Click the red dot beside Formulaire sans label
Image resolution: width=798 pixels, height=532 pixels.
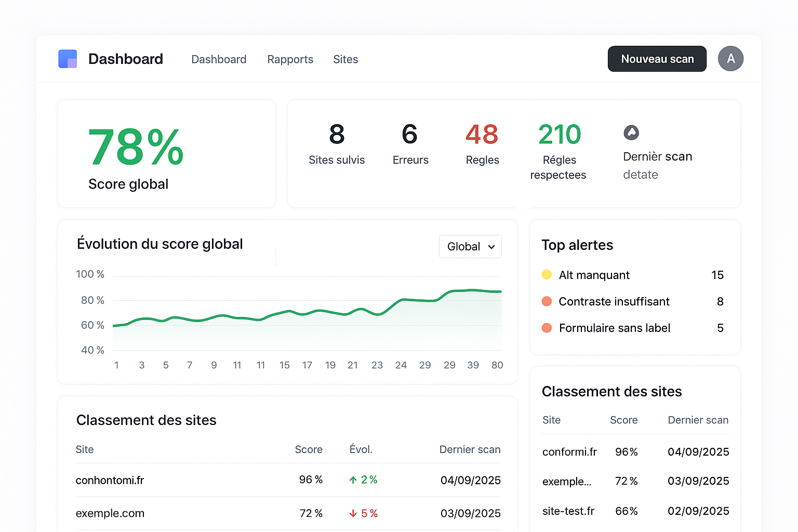click(x=547, y=328)
